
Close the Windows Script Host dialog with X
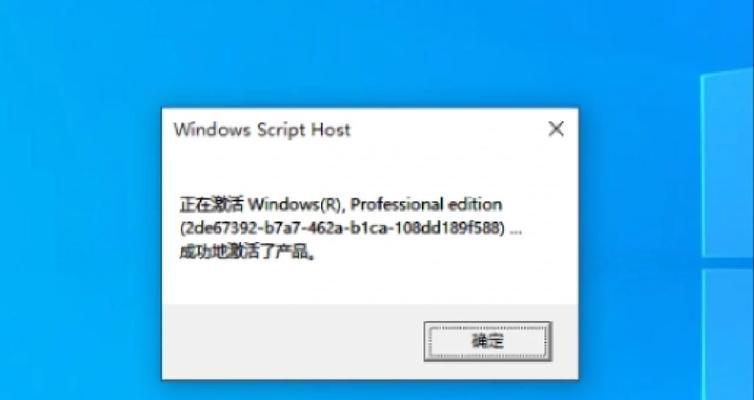click(x=556, y=129)
